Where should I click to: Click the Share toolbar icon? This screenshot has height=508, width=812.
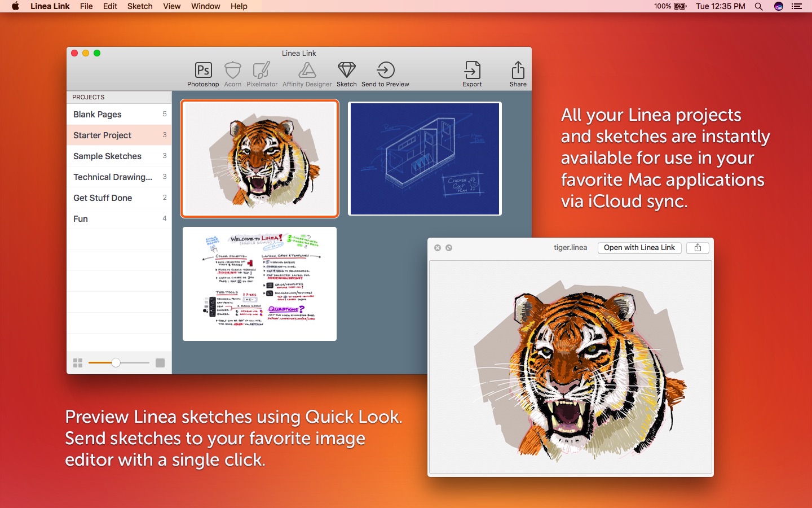coord(518,71)
